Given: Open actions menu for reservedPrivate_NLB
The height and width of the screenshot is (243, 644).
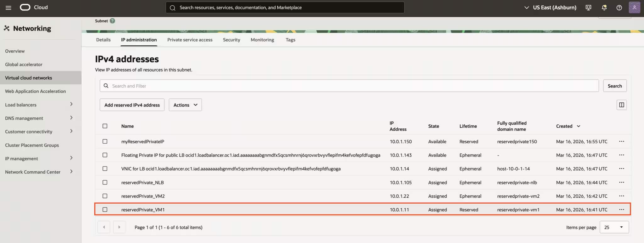Looking at the screenshot, I should click(621, 182).
